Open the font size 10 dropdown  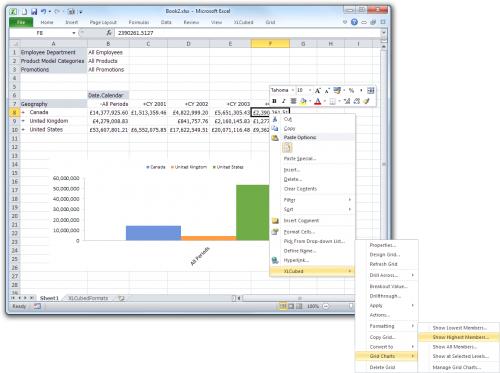pyautogui.click(x=310, y=90)
